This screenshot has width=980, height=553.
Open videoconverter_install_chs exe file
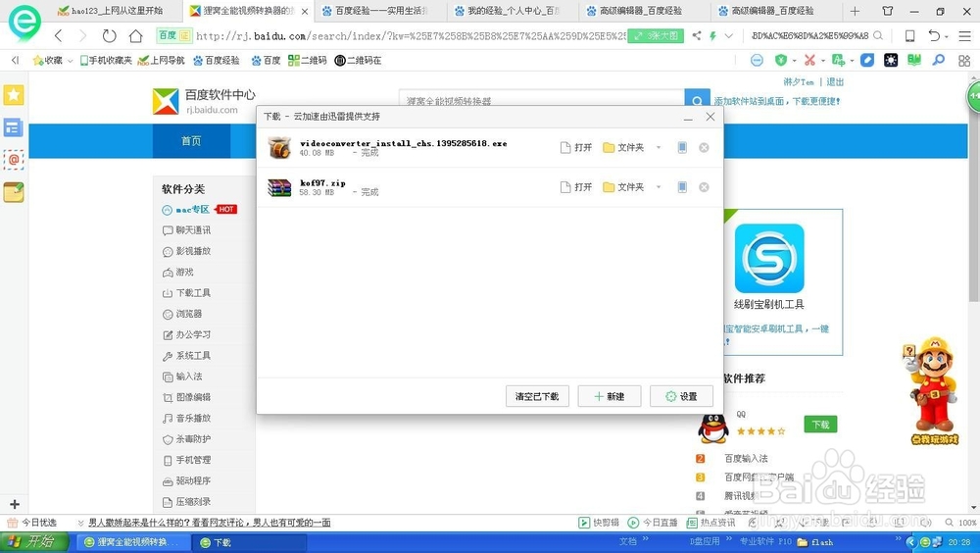(x=575, y=148)
